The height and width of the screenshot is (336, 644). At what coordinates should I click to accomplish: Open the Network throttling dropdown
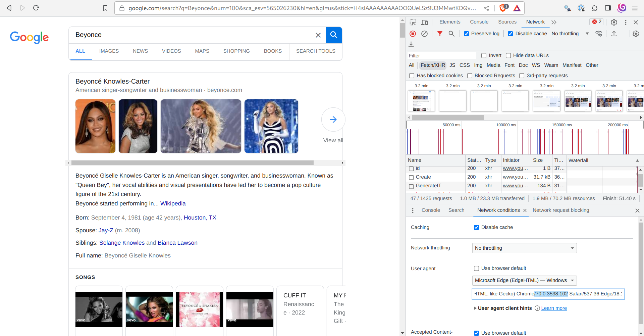524,248
